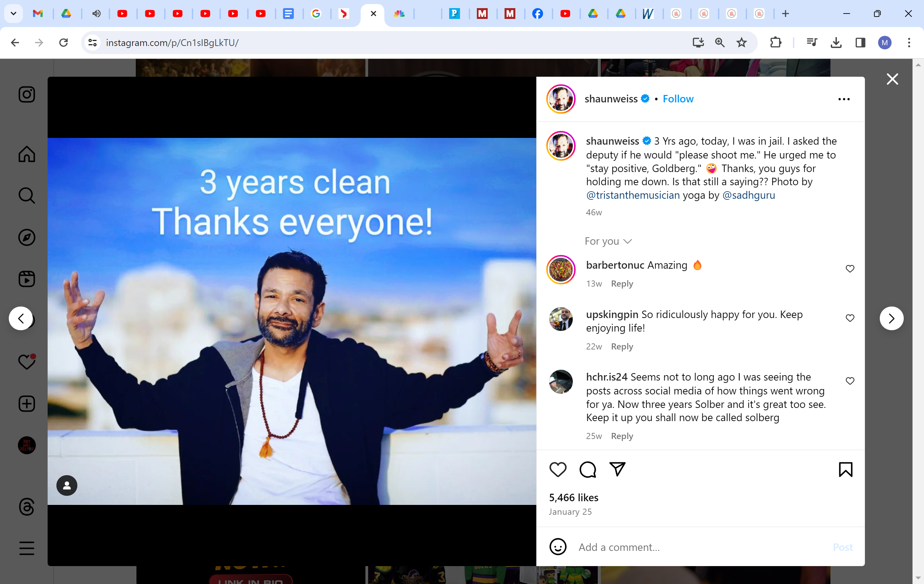Open the comment bubble icon

(x=588, y=469)
